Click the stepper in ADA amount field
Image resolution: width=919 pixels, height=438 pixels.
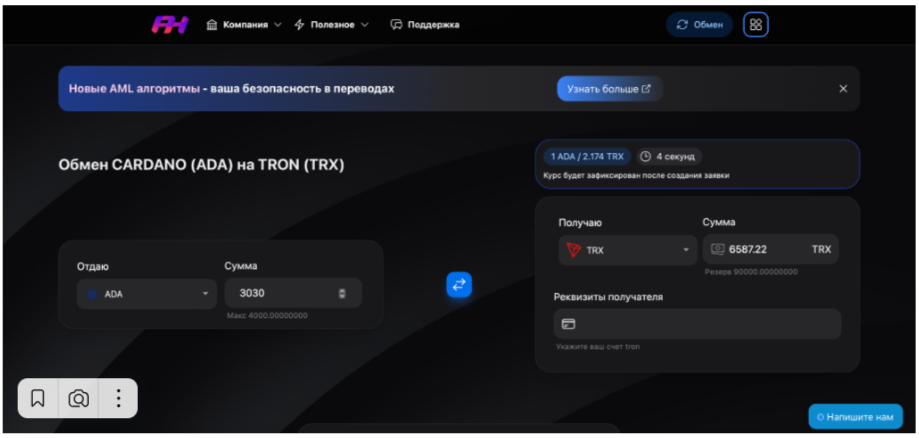pos(342,294)
